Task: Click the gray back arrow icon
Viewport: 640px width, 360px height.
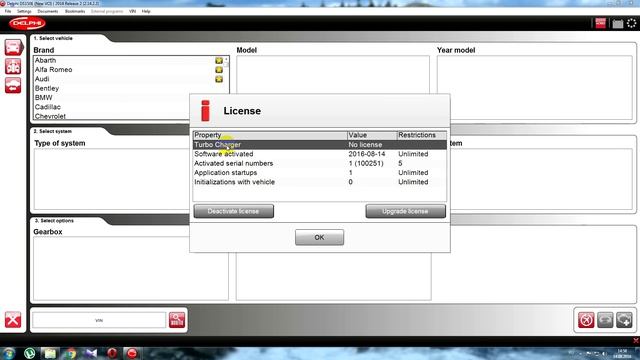Action: (x=605, y=320)
